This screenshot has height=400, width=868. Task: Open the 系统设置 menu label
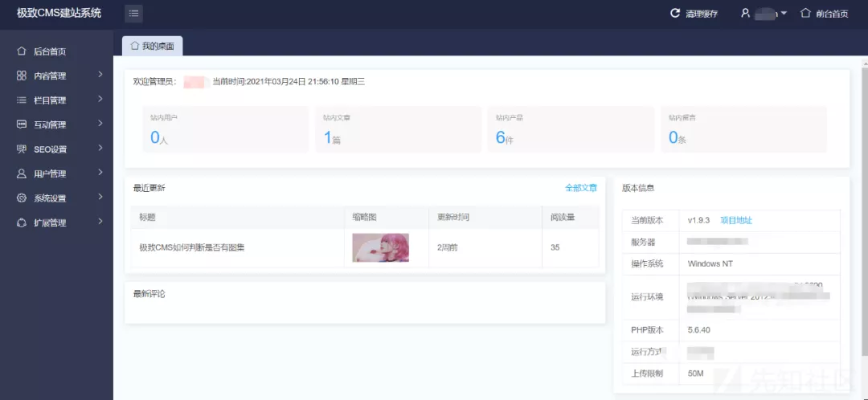(50, 198)
